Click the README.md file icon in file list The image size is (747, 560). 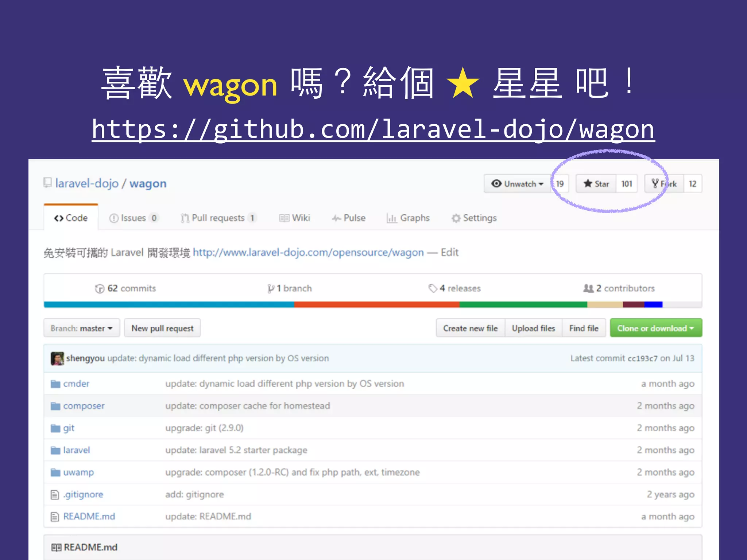pyautogui.click(x=55, y=517)
